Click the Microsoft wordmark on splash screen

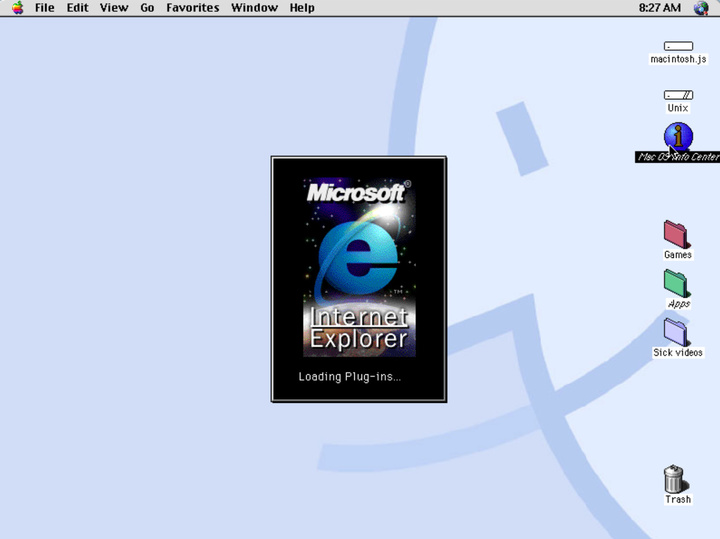click(x=358, y=192)
